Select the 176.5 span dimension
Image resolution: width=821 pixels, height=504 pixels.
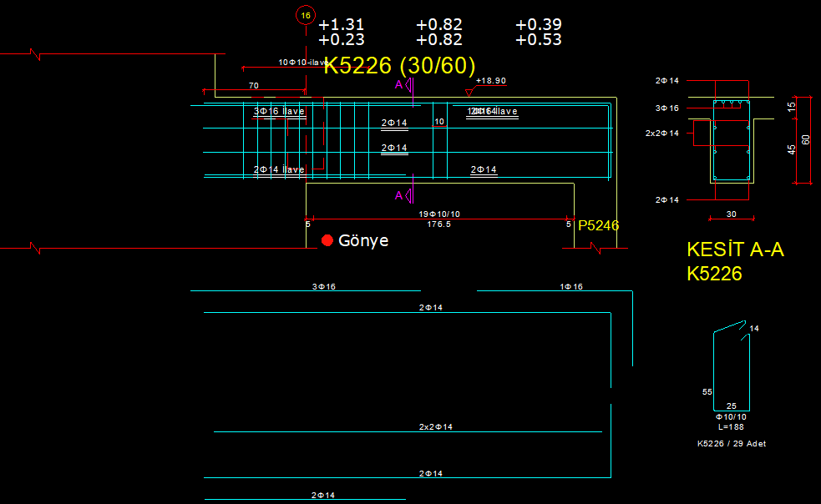tap(439, 224)
